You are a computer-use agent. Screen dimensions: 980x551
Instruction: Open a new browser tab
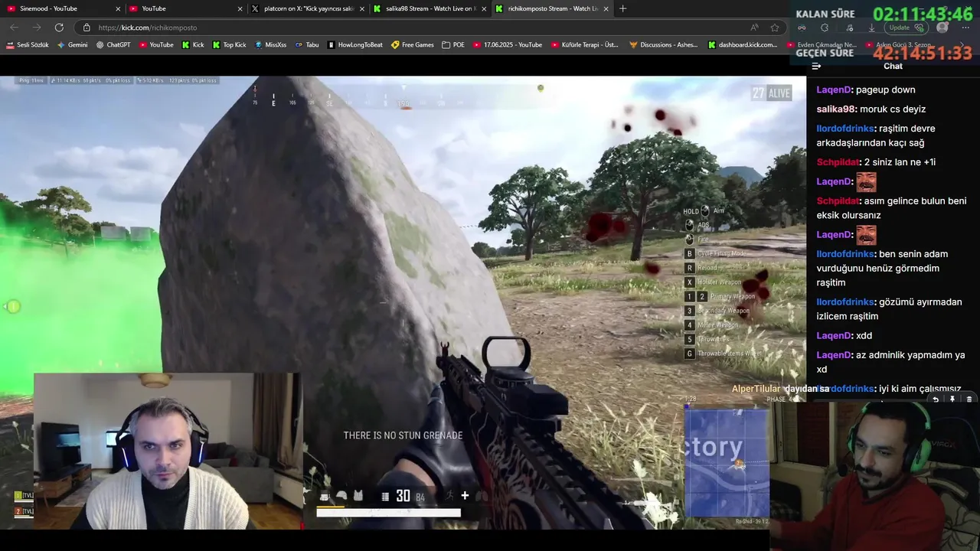pos(622,8)
